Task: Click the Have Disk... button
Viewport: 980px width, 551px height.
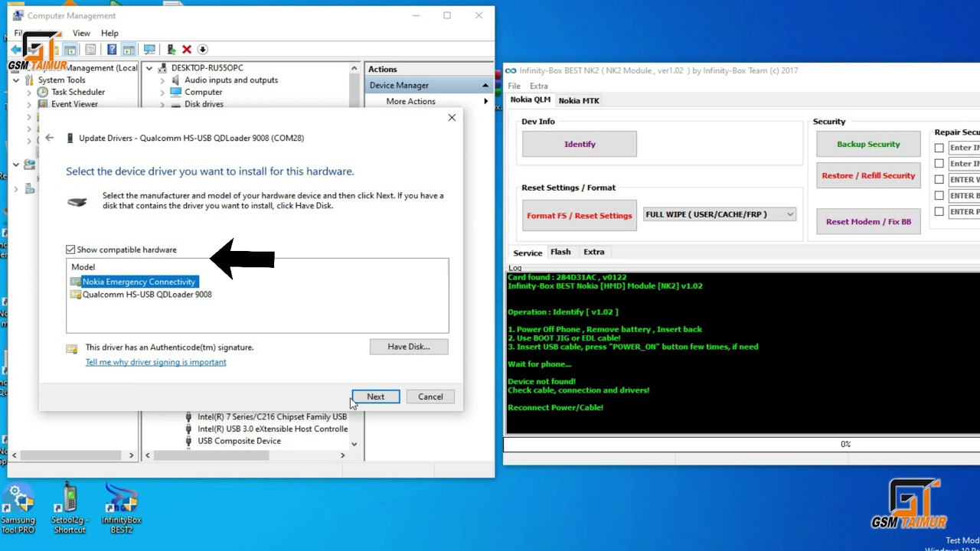Action: click(409, 347)
